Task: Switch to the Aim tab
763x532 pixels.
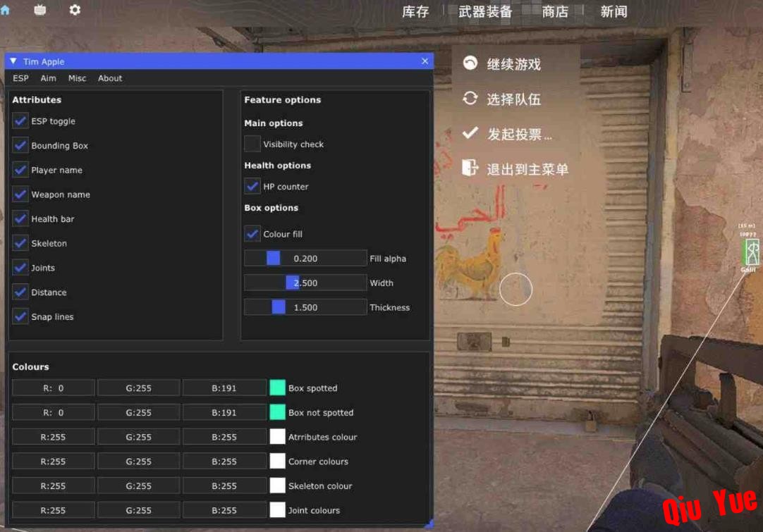Action: pyautogui.click(x=48, y=78)
